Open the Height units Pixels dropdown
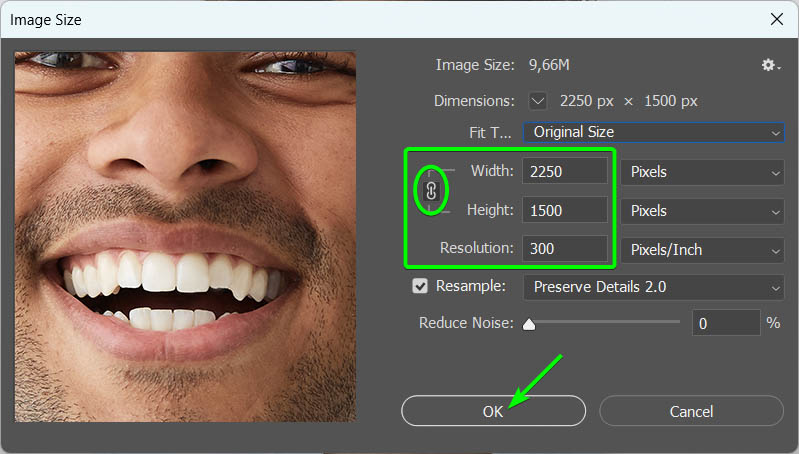Screen dimensions: 799x454 [x=702, y=211]
